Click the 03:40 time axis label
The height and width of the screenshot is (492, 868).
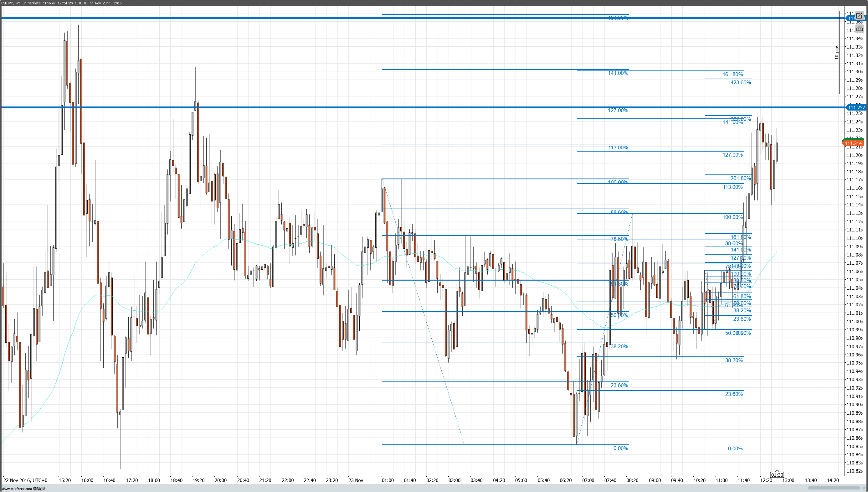pos(476,480)
